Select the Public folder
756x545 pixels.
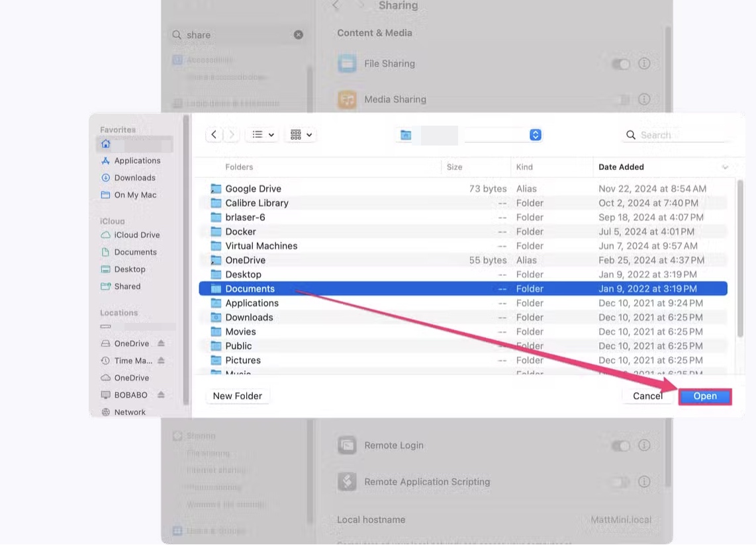[463, 346]
